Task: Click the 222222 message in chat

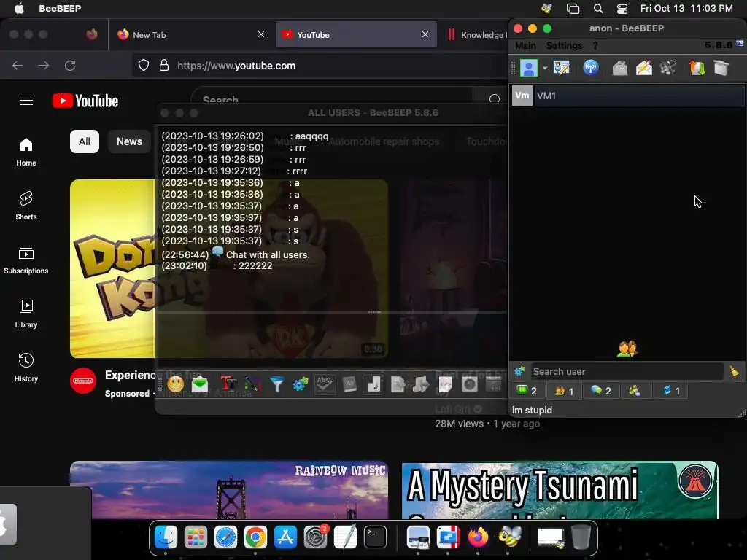Action: [x=255, y=265]
